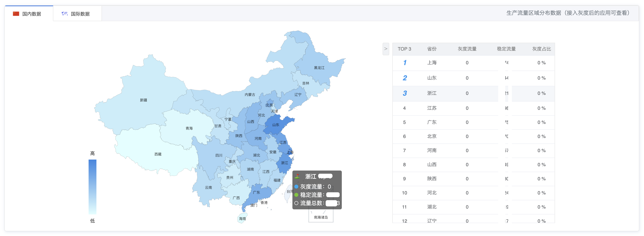Click the 省份 column header

432,49
